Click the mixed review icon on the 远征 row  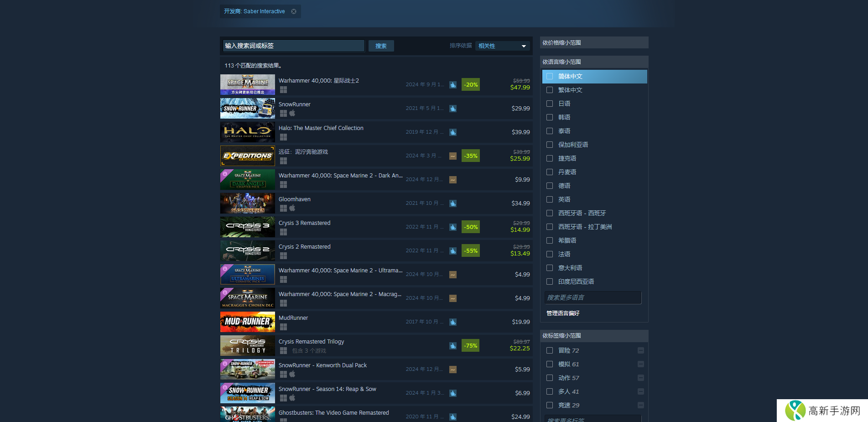point(453,156)
